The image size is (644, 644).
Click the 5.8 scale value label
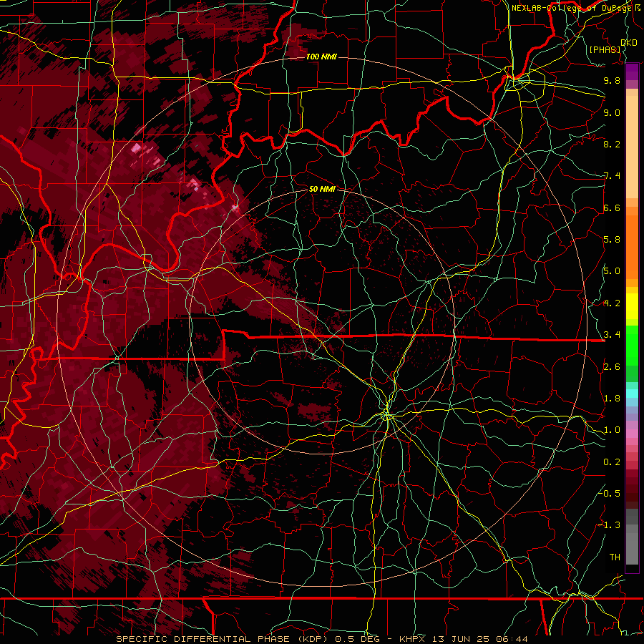point(612,240)
